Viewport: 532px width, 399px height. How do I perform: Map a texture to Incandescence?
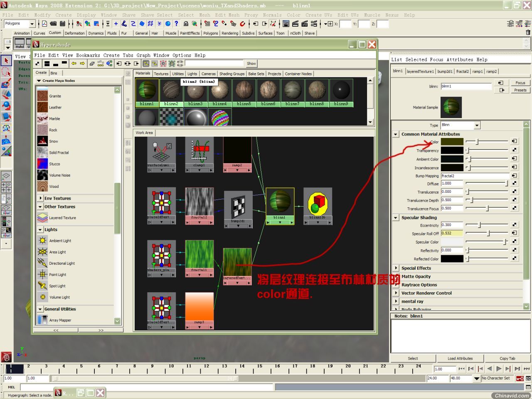515,167
